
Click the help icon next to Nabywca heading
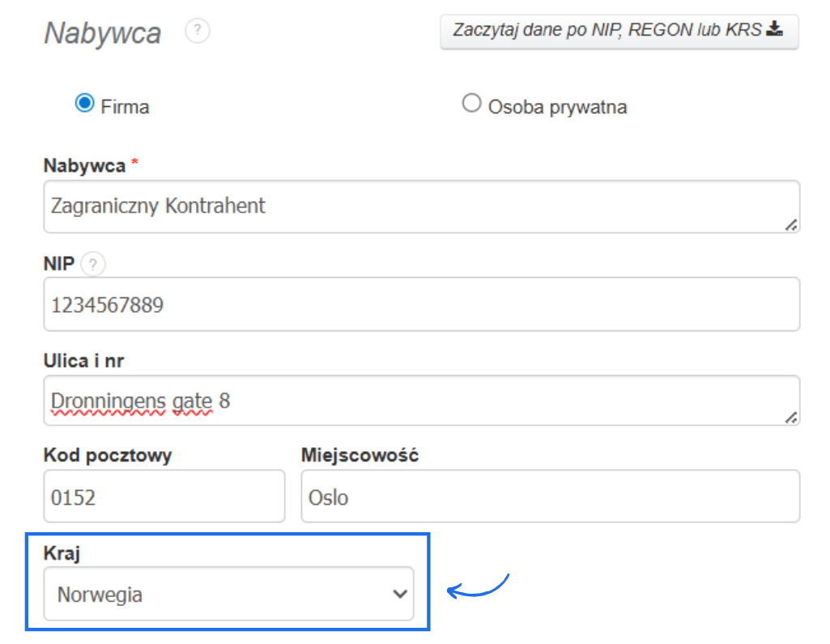pyautogui.click(x=197, y=31)
